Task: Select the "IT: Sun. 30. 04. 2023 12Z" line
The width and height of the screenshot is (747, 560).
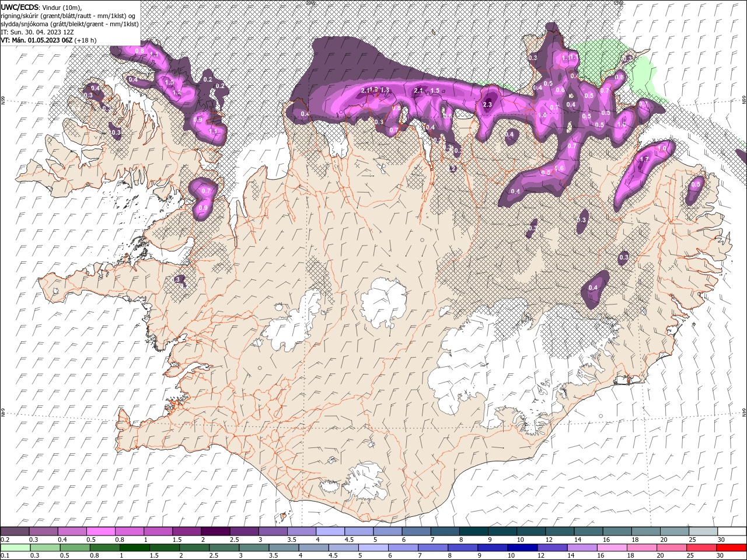Action: coord(36,32)
